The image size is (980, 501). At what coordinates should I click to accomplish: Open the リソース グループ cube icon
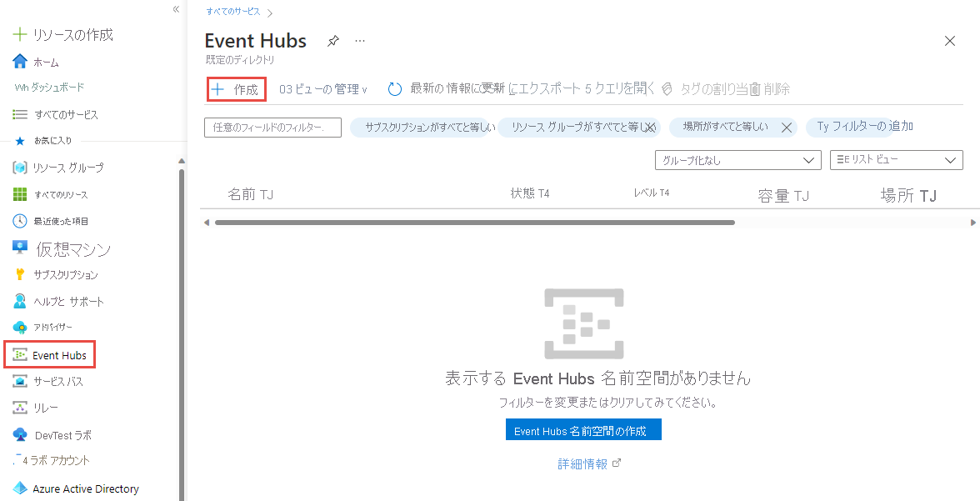20,168
